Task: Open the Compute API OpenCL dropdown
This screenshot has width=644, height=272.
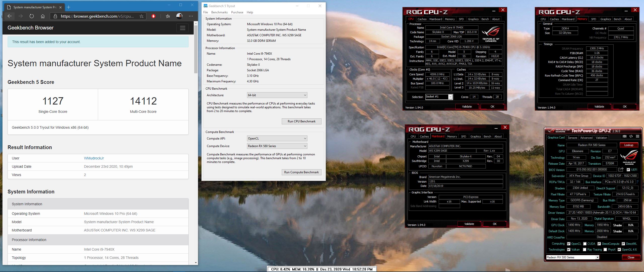Action: (x=277, y=139)
